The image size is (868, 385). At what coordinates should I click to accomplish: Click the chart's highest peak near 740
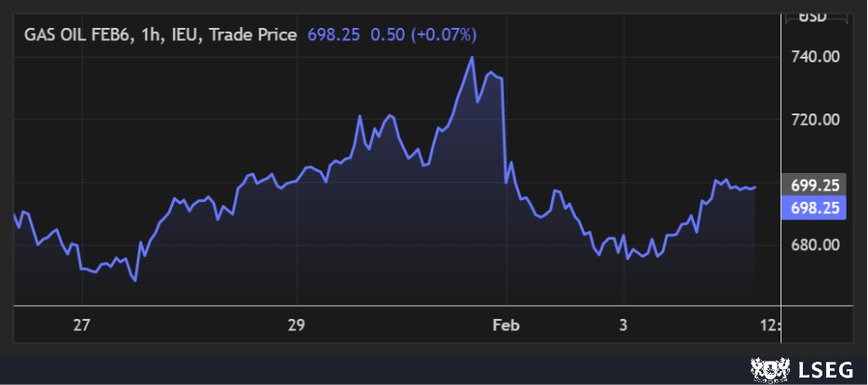(473, 58)
